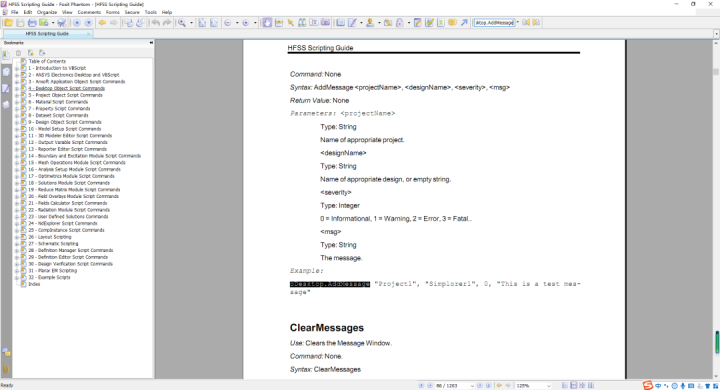This screenshot has height=390, width=720.
Task: Toggle the Bookmarks sidebar panel icon
Action: 6,56
